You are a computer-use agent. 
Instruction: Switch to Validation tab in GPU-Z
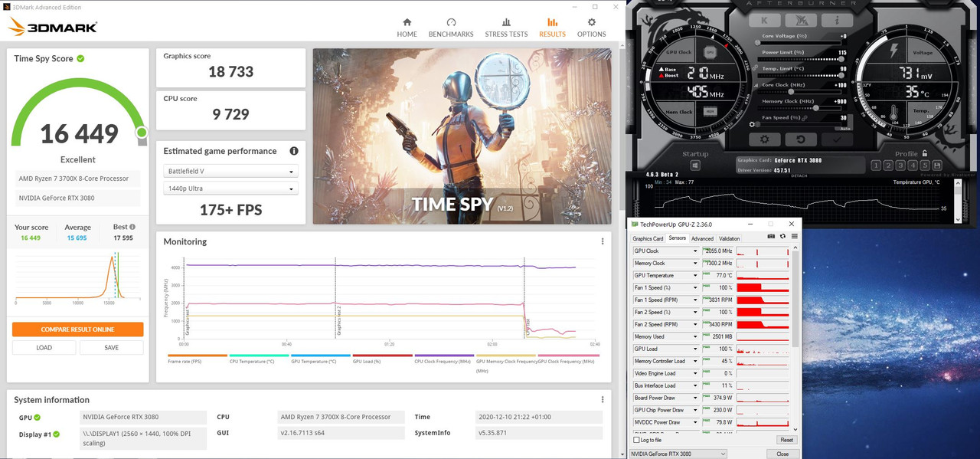tap(730, 238)
